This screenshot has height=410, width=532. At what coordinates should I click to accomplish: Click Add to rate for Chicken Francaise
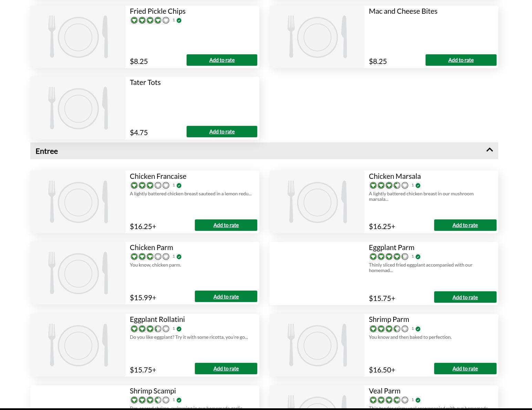click(226, 225)
